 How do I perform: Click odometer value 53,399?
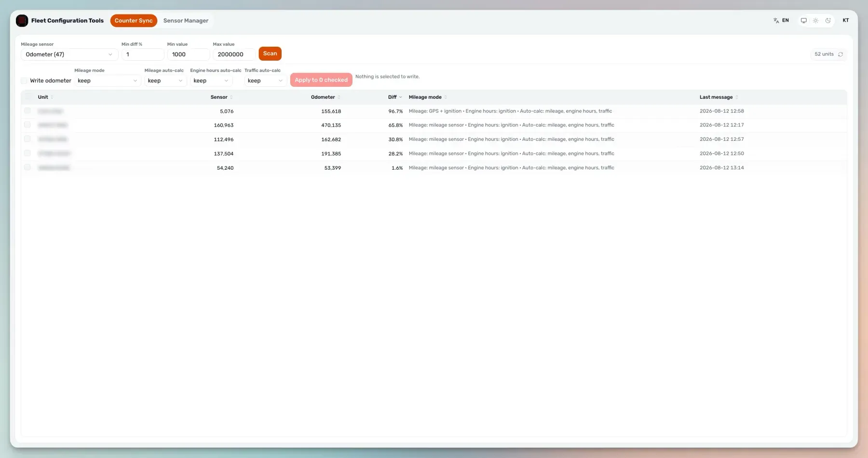pos(332,168)
